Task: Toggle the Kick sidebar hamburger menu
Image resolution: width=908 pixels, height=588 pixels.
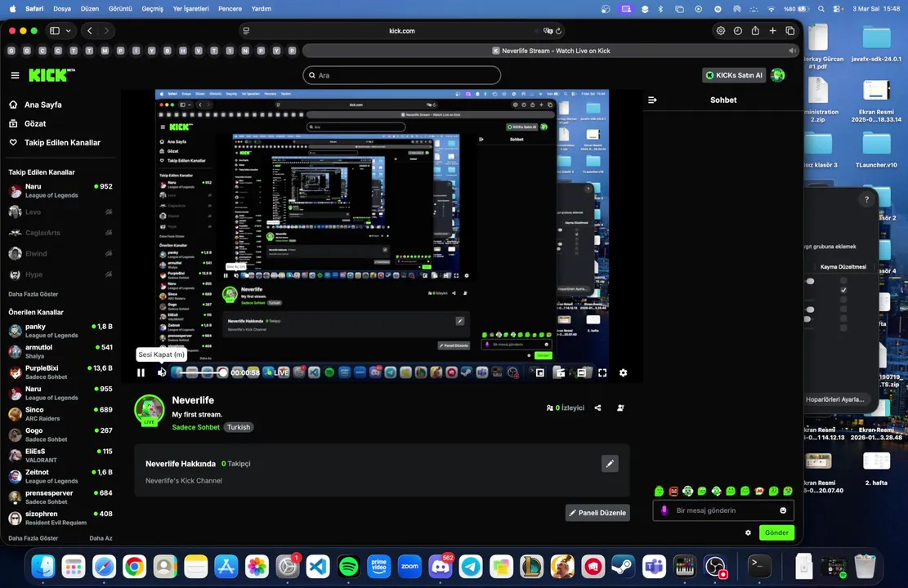Action: [15, 75]
